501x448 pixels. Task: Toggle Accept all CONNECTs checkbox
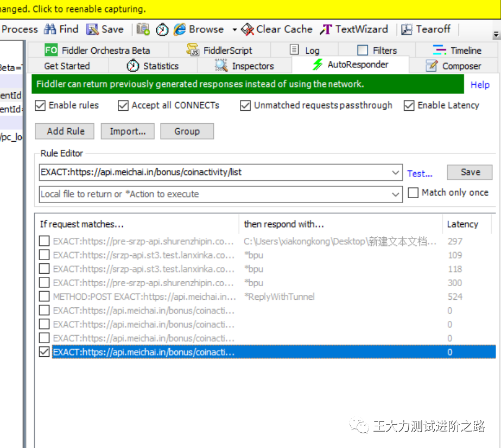coord(123,105)
